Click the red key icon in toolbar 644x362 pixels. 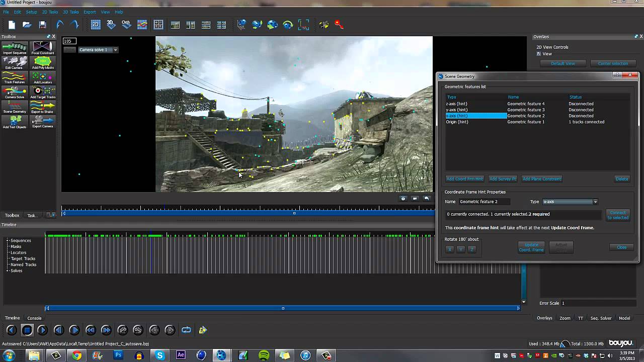(x=339, y=24)
